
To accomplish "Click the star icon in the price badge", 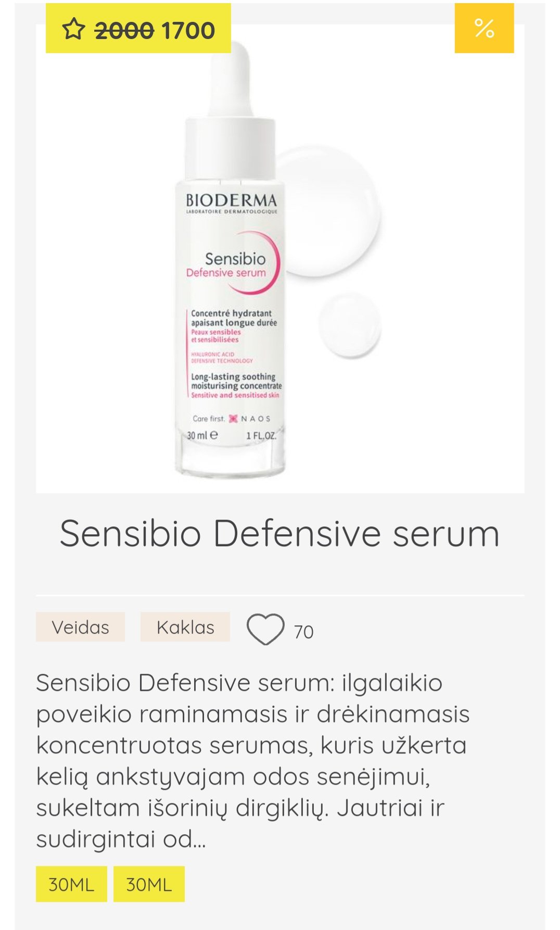I will 73,29.
